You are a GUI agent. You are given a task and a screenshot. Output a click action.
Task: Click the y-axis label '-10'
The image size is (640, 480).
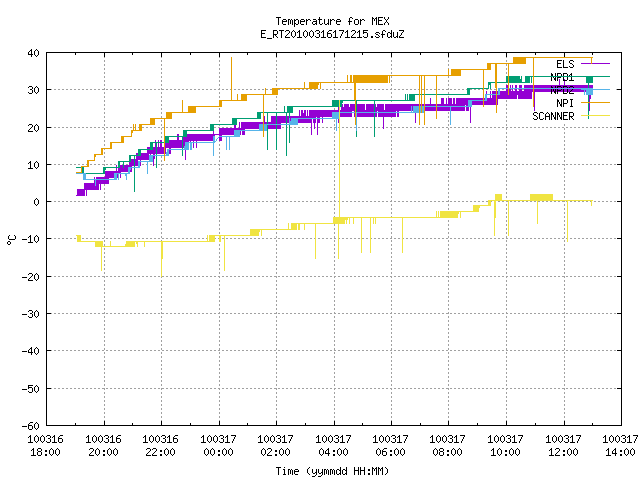tap(31, 239)
